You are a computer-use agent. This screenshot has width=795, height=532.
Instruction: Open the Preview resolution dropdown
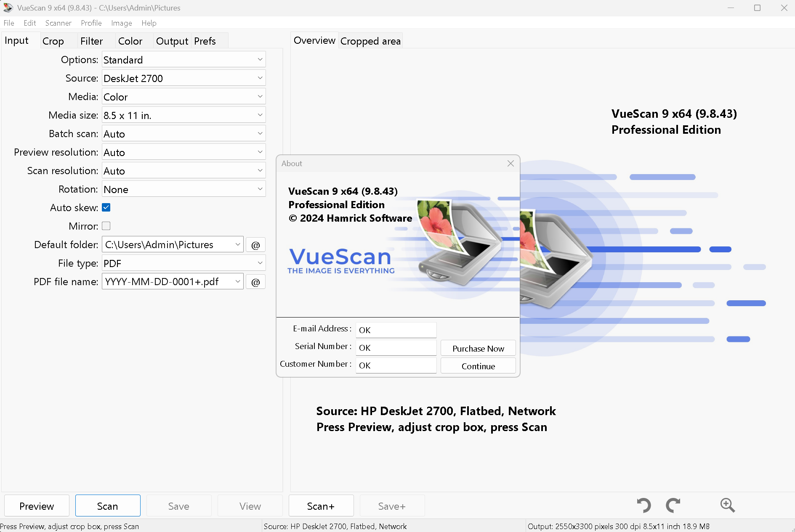[x=184, y=152]
